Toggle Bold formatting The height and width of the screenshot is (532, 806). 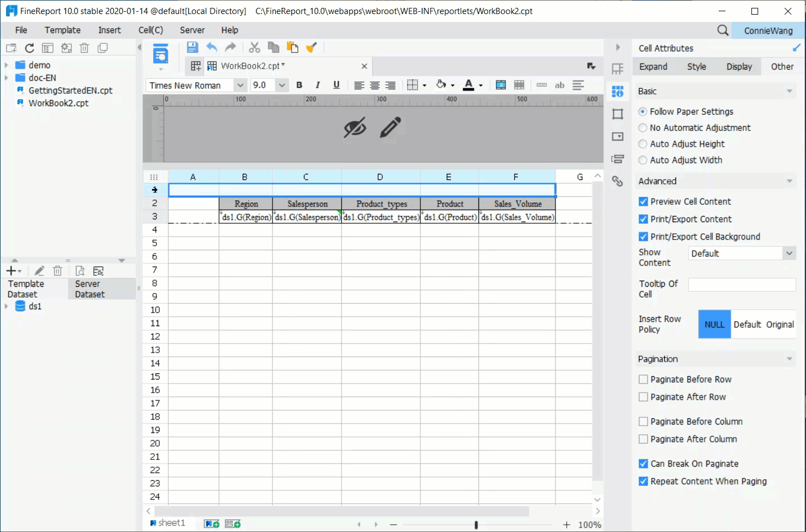tap(299, 85)
